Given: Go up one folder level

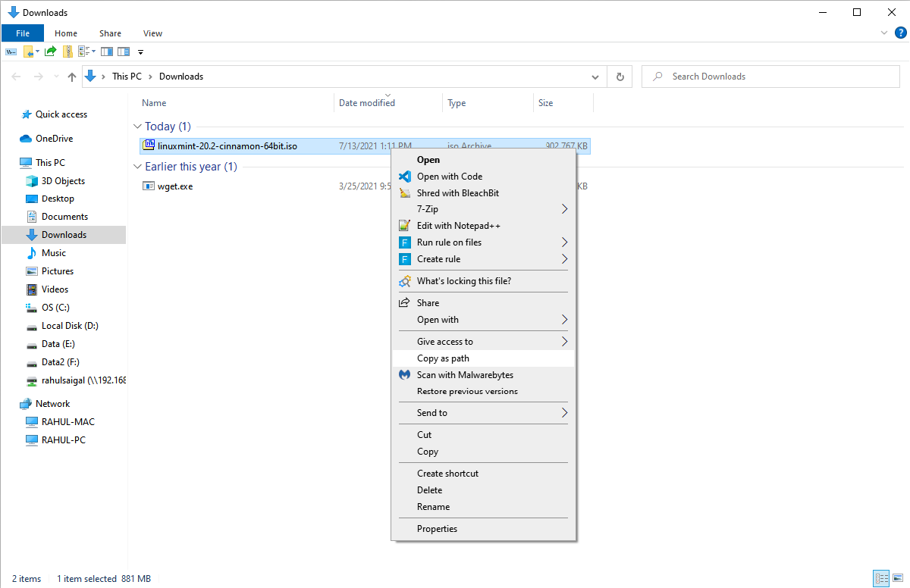Looking at the screenshot, I should [x=72, y=77].
